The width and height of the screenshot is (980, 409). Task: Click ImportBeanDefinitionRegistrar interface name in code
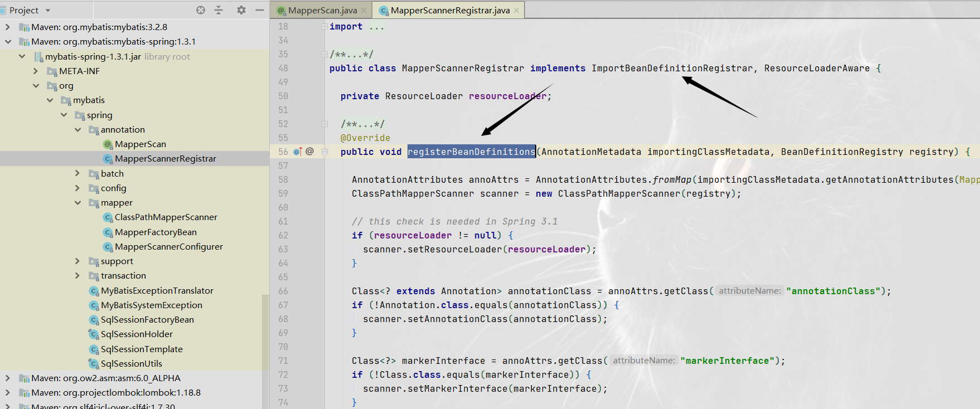[x=672, y=68]
